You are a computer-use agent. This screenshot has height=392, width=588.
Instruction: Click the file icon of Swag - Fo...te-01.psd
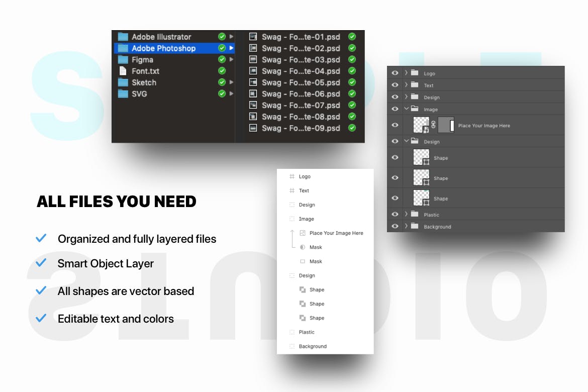pos(253,37)
